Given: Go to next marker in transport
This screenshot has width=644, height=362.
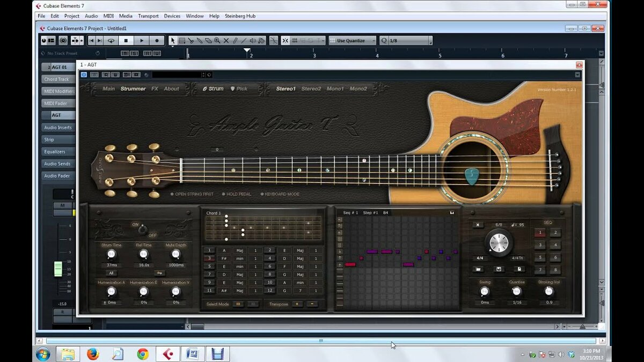Looking at the screenshot, I should click(100, 40).
